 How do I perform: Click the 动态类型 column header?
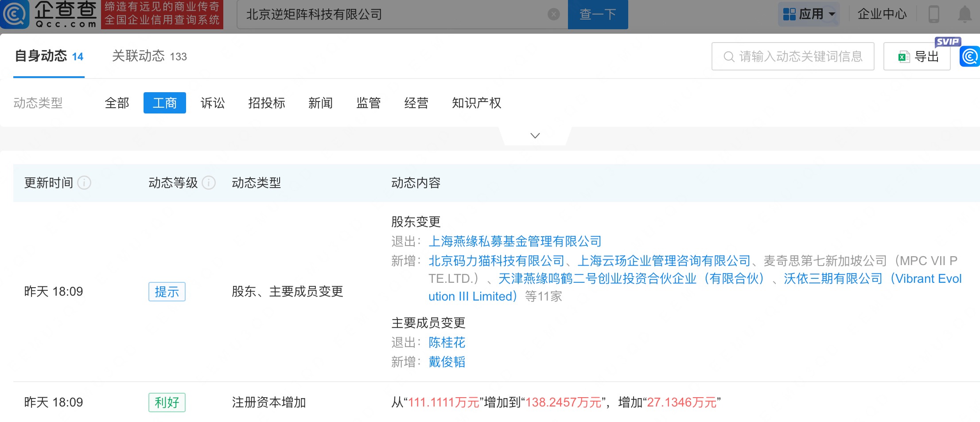click(257, 183)
